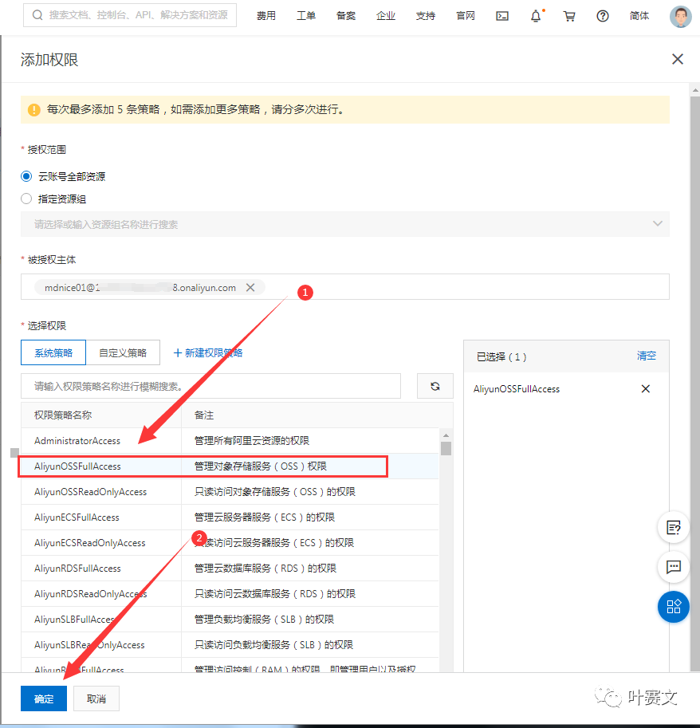Click policy list scroll-up arrow
Viewport: 700px width, 728px height.
click(x=446, y=435)
